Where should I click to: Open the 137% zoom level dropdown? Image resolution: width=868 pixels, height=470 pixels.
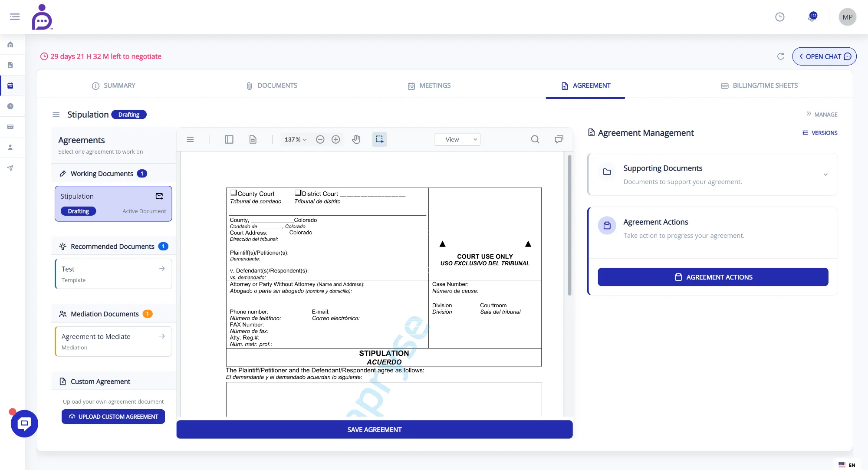(295, 139)
